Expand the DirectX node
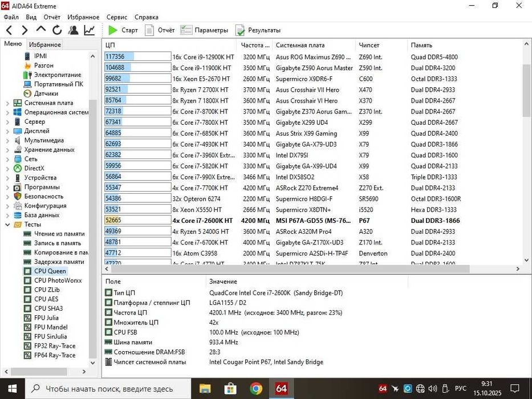The height and width of the screenshot is (399, 532). click(x=7, y=168)
